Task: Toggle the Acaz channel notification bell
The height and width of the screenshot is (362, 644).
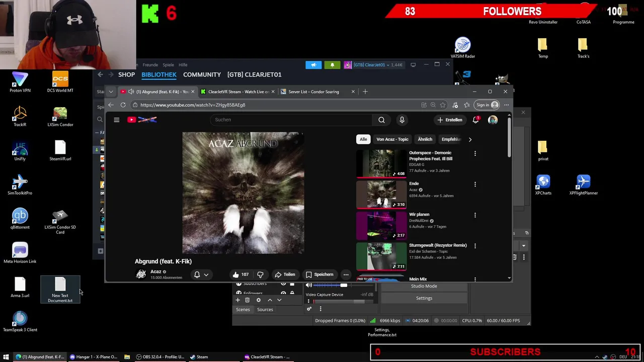Action: (x=197, y=275)
